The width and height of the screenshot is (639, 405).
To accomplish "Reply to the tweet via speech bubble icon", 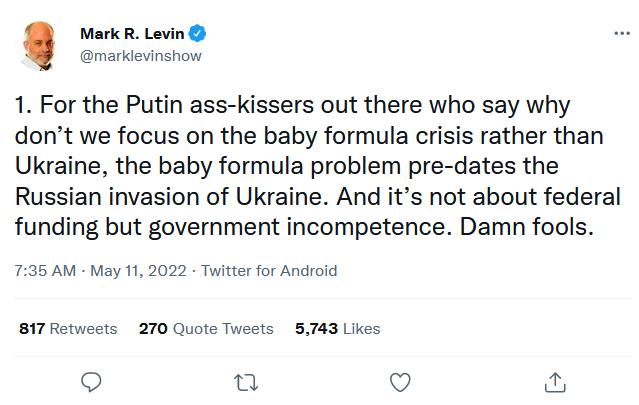I will coord(91,381).
